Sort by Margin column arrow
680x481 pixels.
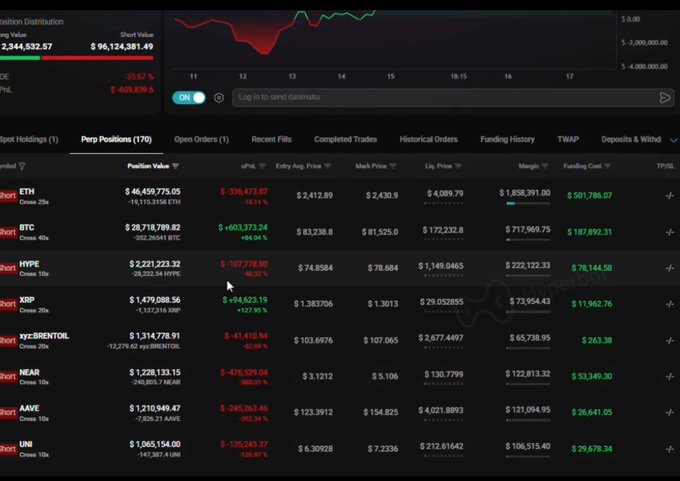pos(545,166)
